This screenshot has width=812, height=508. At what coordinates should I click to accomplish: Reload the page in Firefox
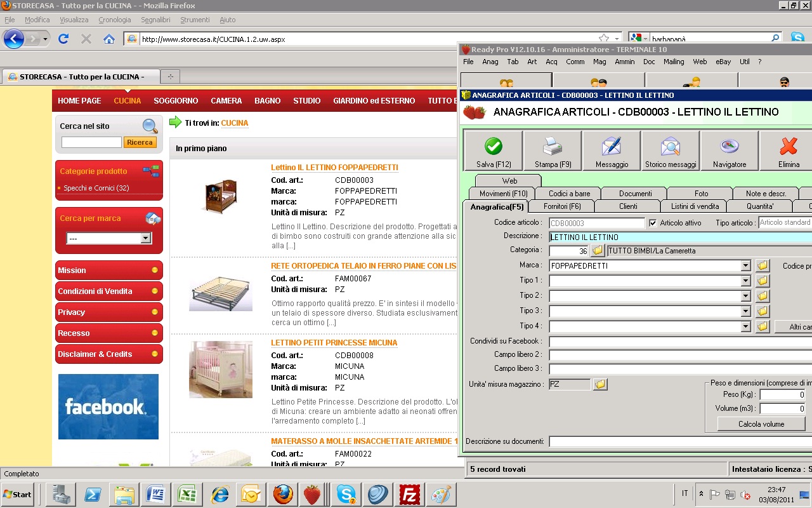[x=63, y=39]
